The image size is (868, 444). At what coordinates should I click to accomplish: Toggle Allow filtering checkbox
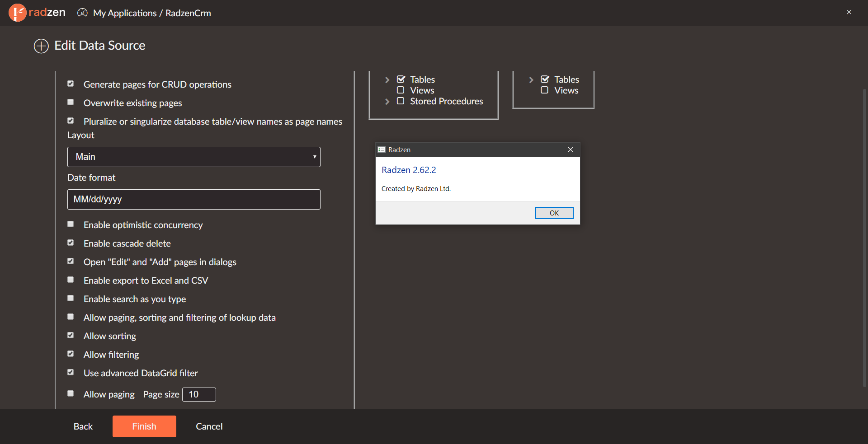coord(71,354)
